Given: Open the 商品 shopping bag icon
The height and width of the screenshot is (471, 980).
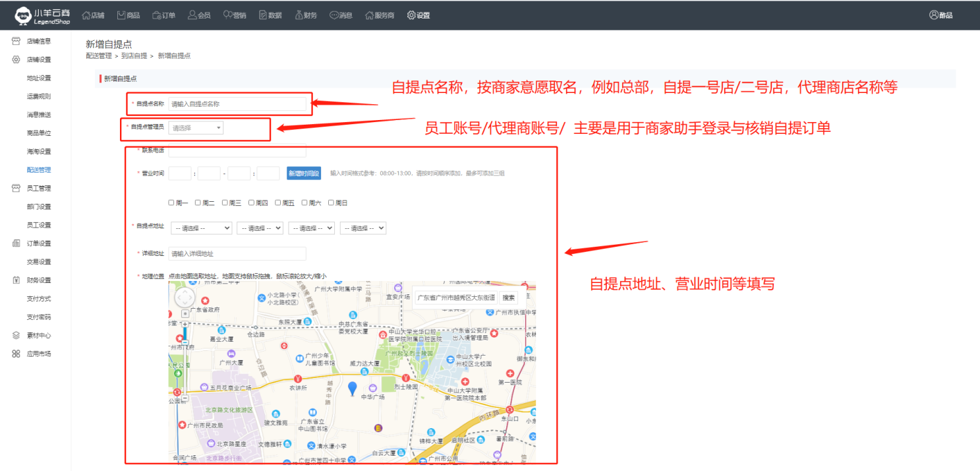Looking at the screenshot, I should [121, 15].
